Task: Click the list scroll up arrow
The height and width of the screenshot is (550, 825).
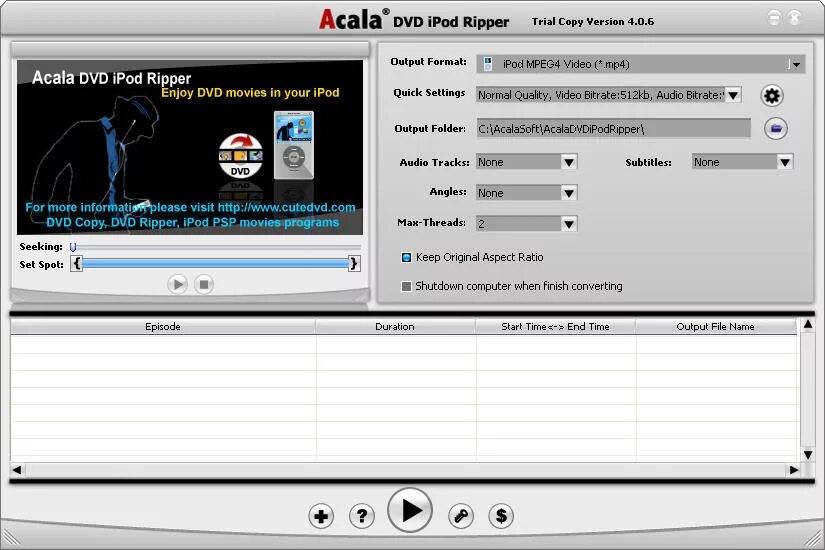Action: pyautogui.click(x=808, y=325)
